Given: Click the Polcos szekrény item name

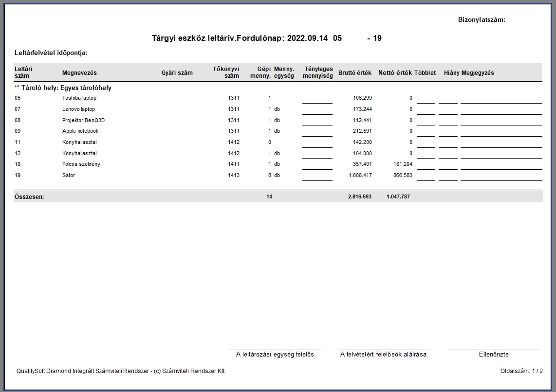Looking at the screenshot, I should [x=81, y=164].
